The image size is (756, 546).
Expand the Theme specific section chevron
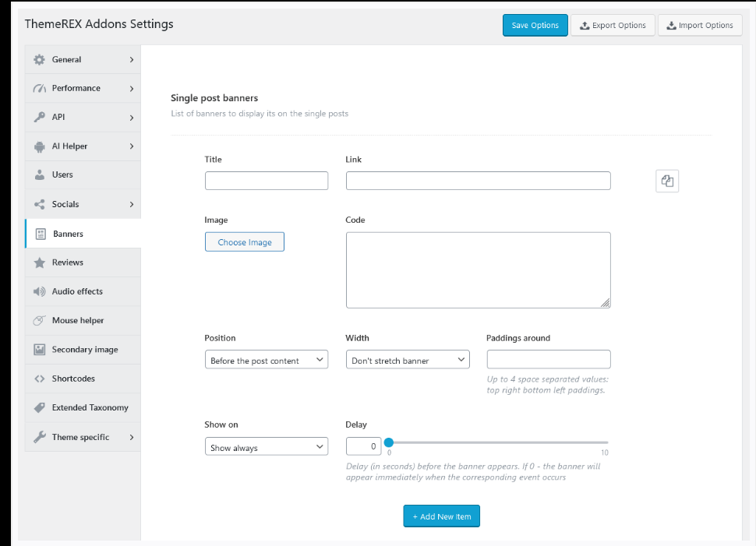(132, 437)
